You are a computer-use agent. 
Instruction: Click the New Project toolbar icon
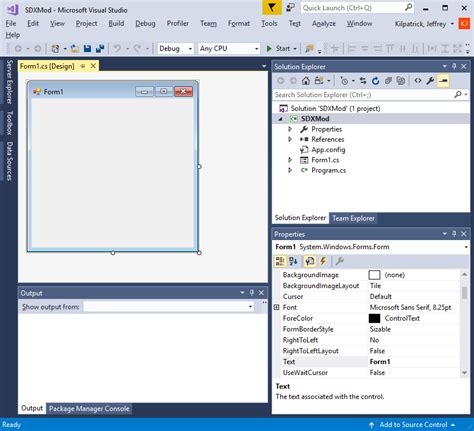pyautogui.click(x=55, y=49)
